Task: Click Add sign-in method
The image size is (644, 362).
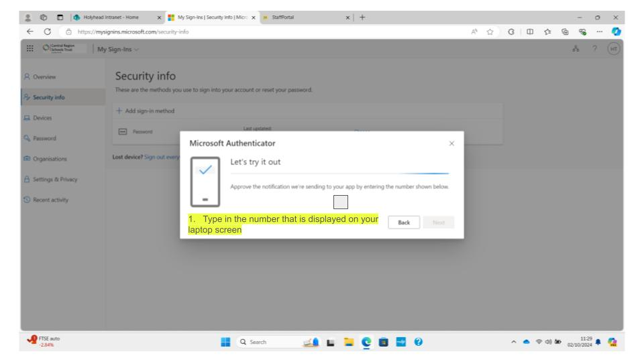Action: coord(146,111)
